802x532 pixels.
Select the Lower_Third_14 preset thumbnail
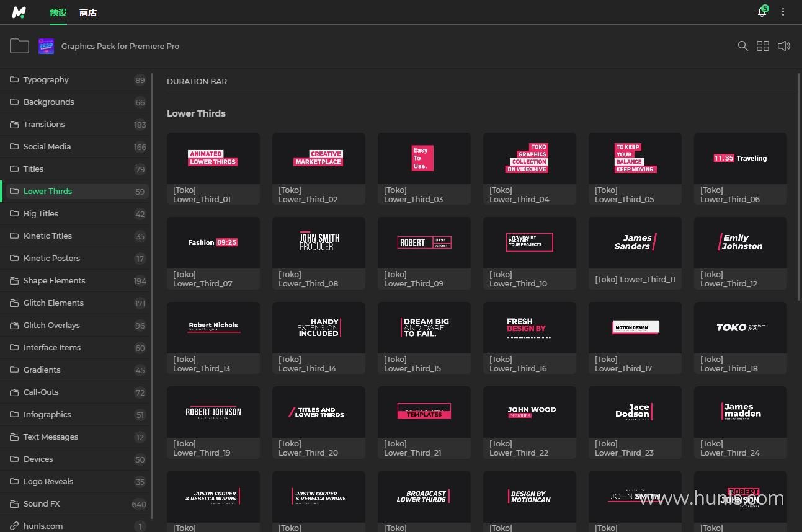[x=319, y=338]
